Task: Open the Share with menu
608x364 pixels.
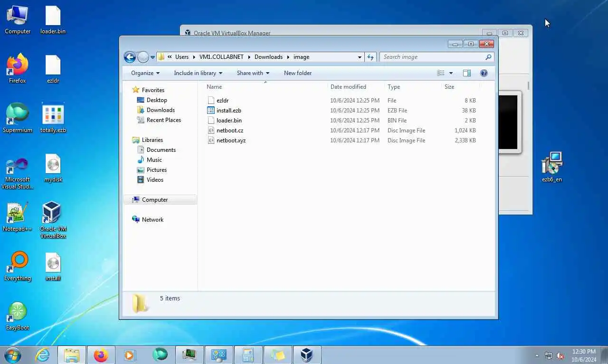Action: click(253, 73)
